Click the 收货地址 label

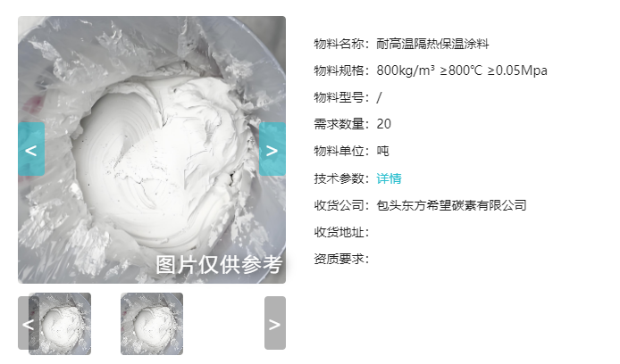(341, 232)
